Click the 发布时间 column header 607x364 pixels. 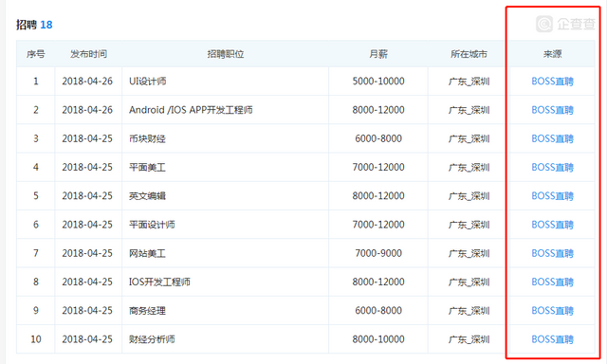click(x=88, y=54)
